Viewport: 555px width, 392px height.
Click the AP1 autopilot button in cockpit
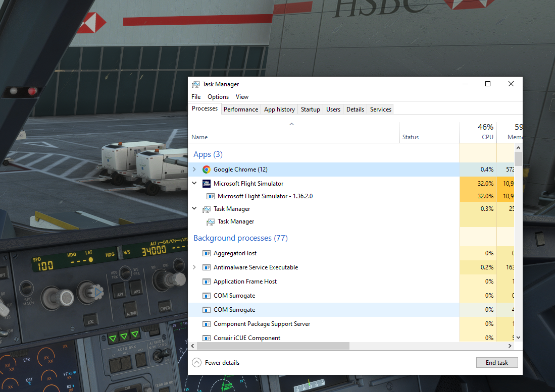120,292
